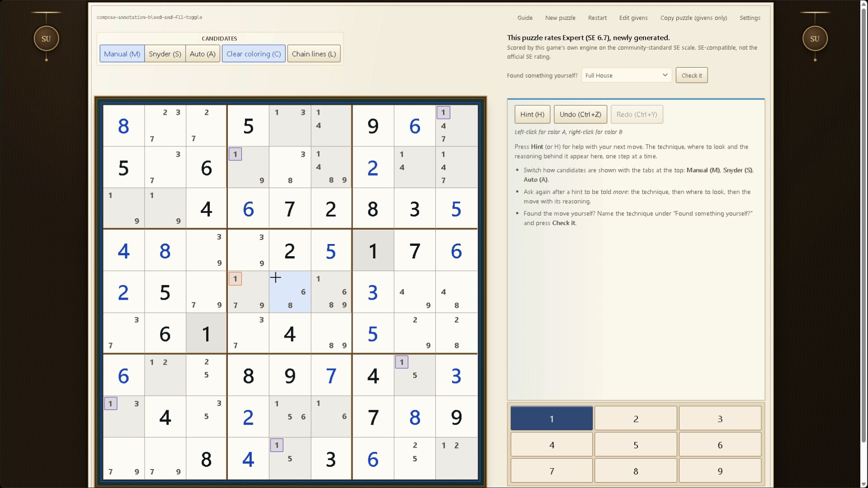This screenshot has height=488, width=868.
Task: Switch to Snyder (S) candidates mode
Action: (x=165, y=54)
